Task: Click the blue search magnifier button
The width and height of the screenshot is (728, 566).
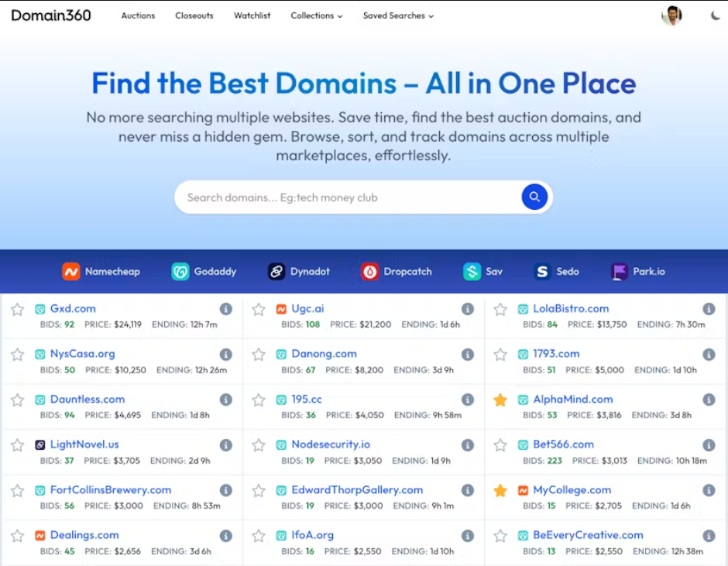Action: [534, 197]
